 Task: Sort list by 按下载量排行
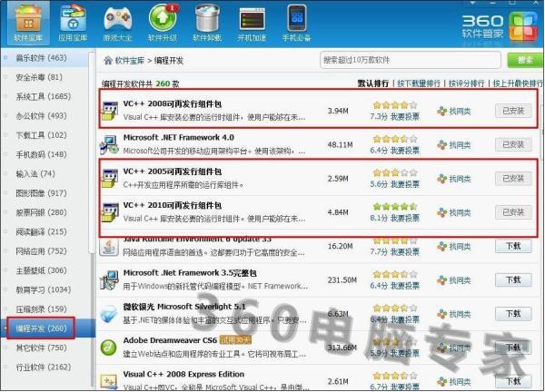419,83
